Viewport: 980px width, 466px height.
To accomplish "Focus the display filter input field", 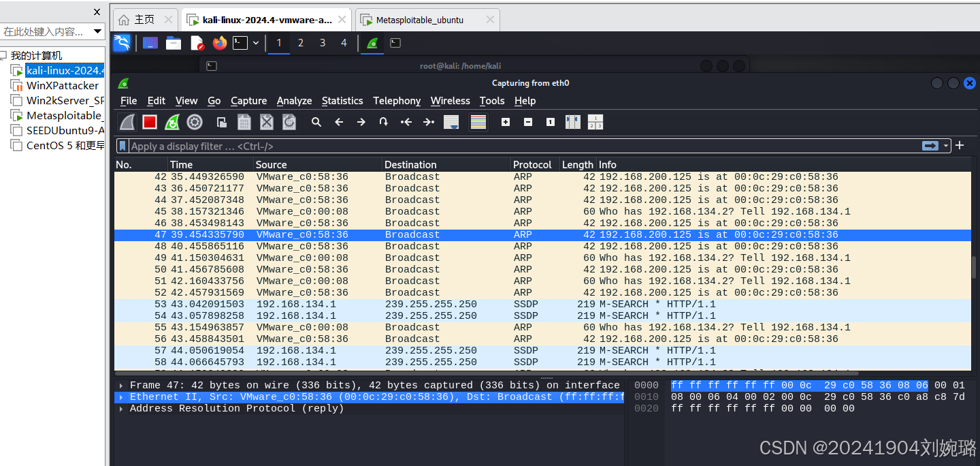I will click(x=524, y=146).
